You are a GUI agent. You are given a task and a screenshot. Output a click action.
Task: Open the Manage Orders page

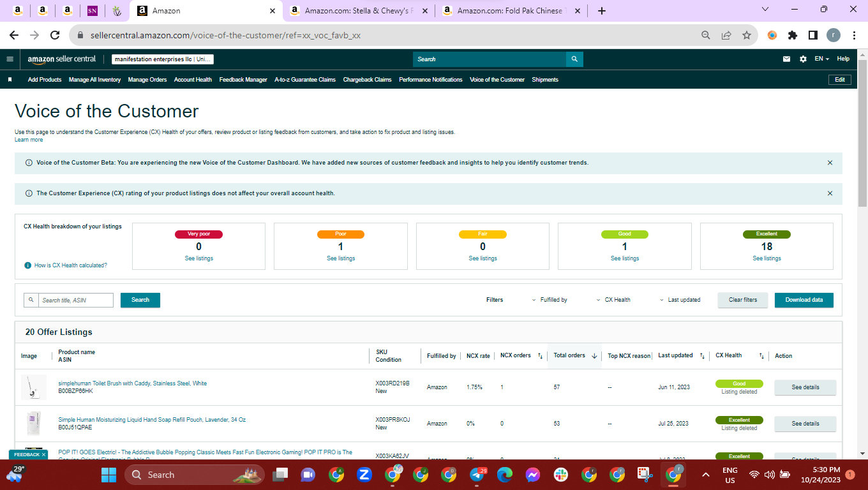147,80
